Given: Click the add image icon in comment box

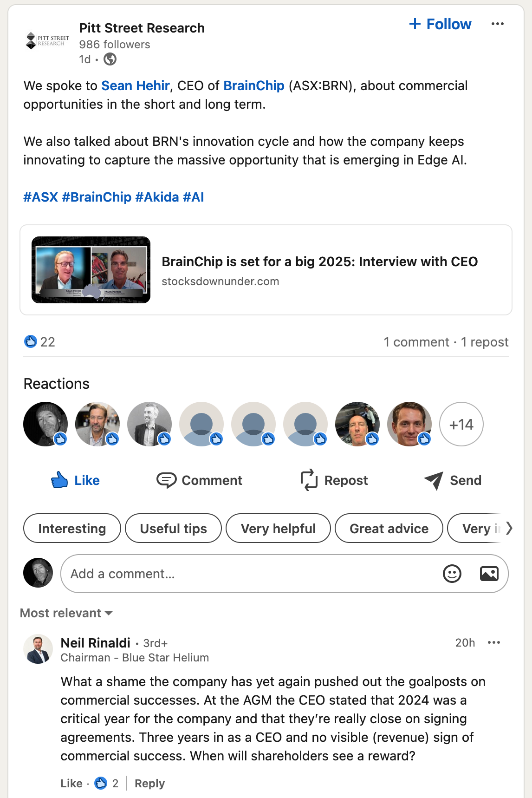Looking at the screenshot, I should pos(489,574).
